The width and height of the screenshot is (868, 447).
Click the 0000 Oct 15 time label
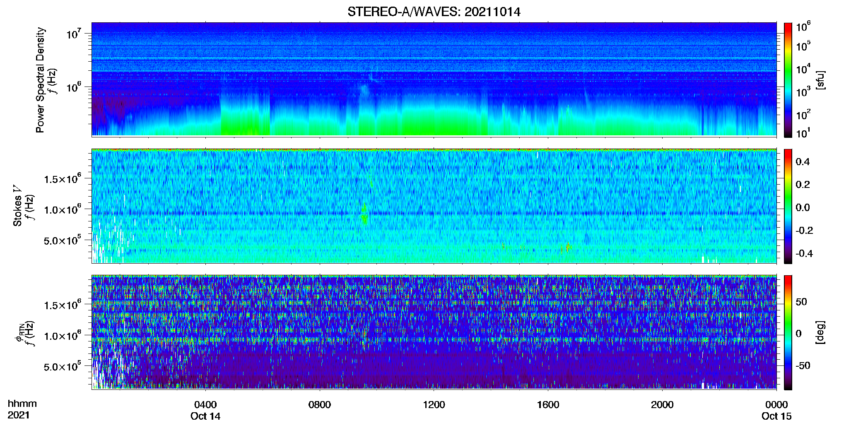776,410
